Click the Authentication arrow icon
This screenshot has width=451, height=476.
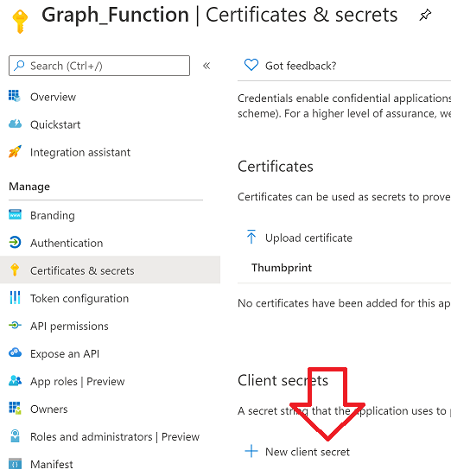coord(15,242)
